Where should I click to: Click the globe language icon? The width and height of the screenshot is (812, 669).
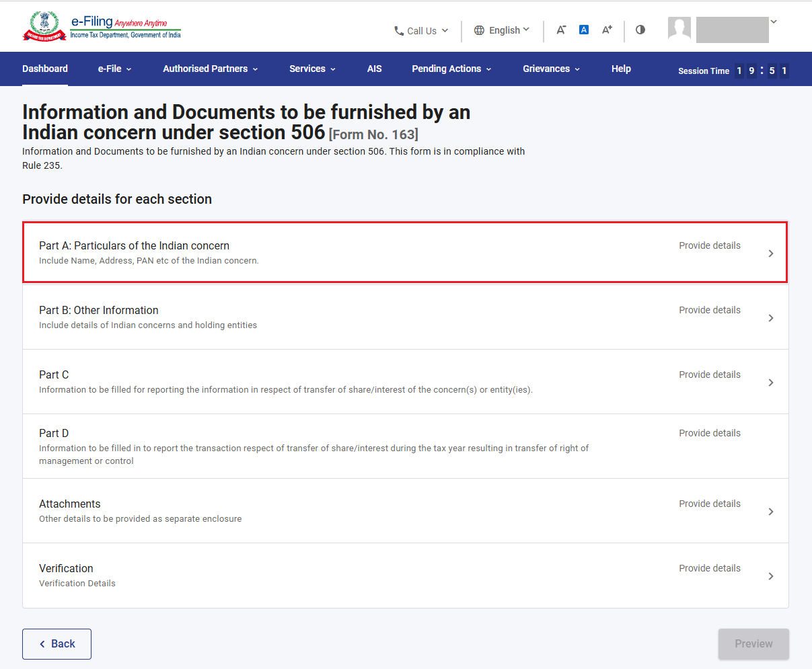click(479, 30)
